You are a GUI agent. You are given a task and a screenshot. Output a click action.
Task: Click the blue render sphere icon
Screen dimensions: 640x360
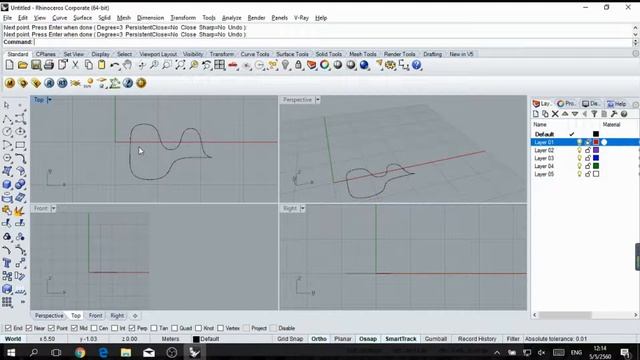(x=364, y=65)
